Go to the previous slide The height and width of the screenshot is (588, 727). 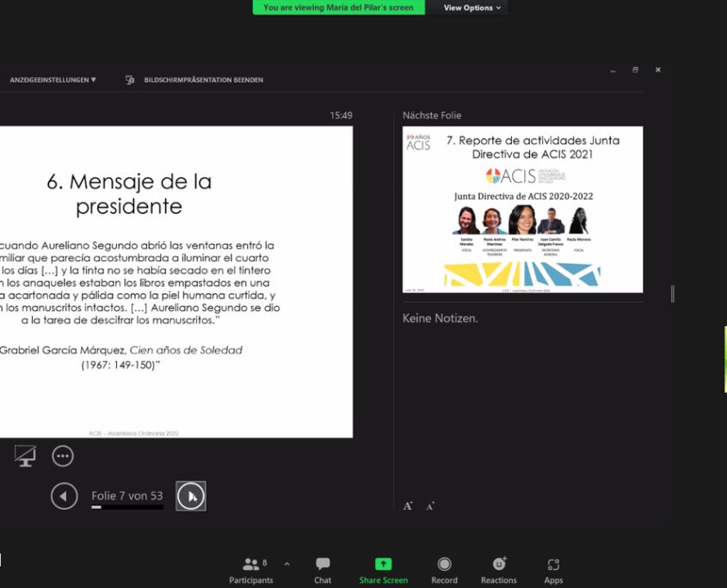(64, 496)
